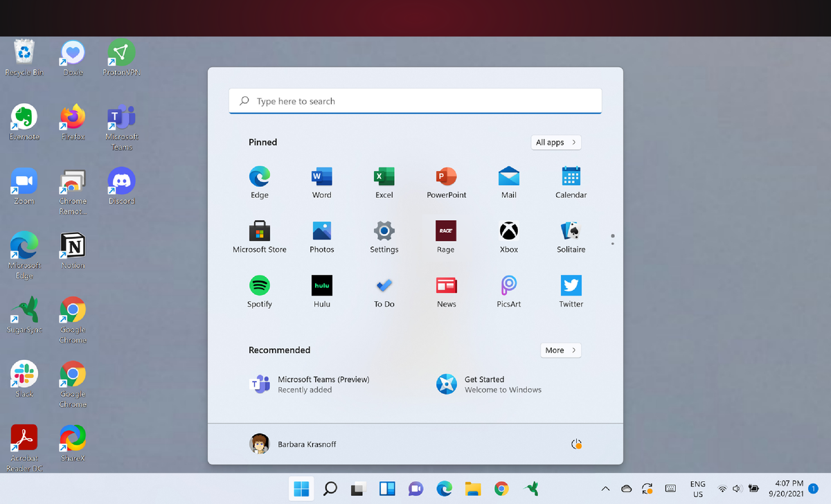Launch the Rage game
Image resolution: width=831 pixels, height=504 pixels.
446,237
